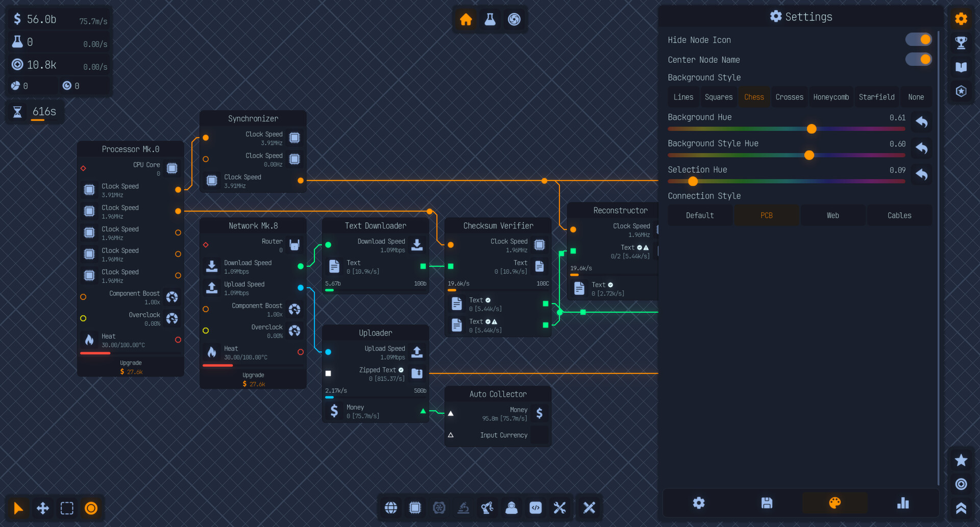Open the Research flask view

[x=490, y=19]
